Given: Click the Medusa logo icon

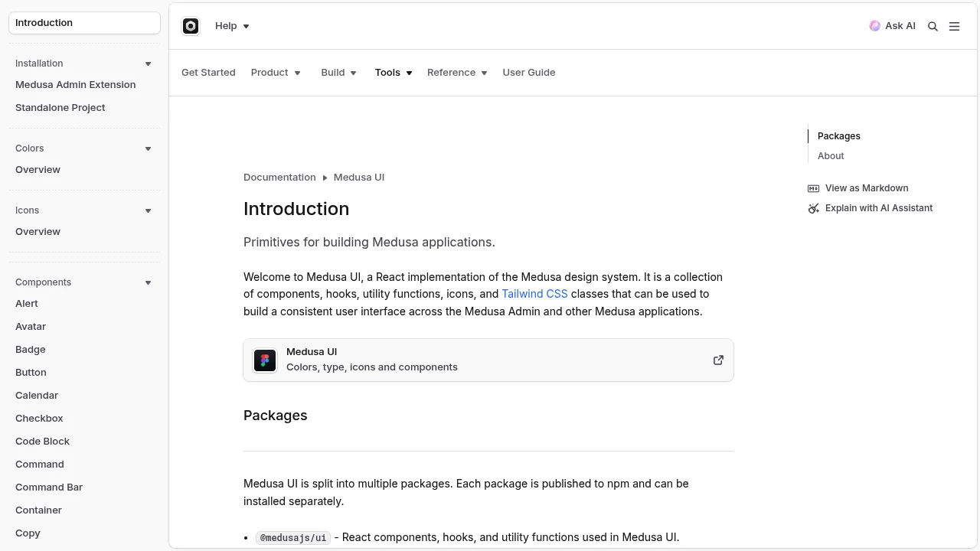Looking at the screenshot, I should (191, 26).
